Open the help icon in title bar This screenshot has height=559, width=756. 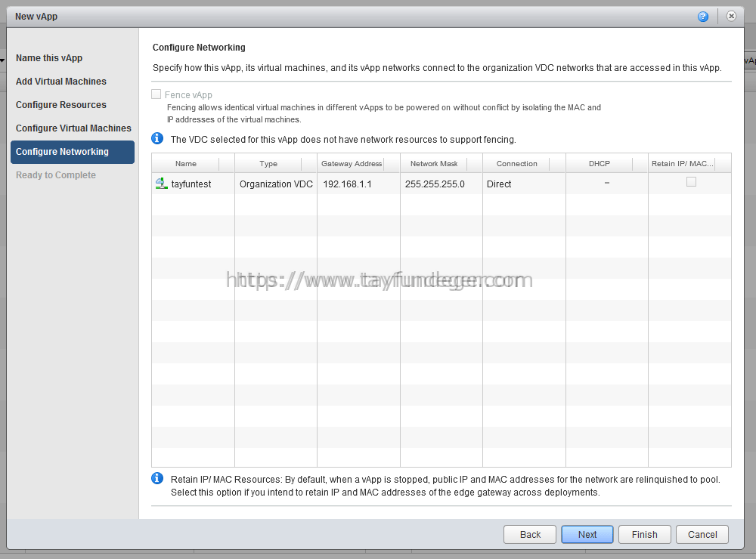[x=703, y=17]
